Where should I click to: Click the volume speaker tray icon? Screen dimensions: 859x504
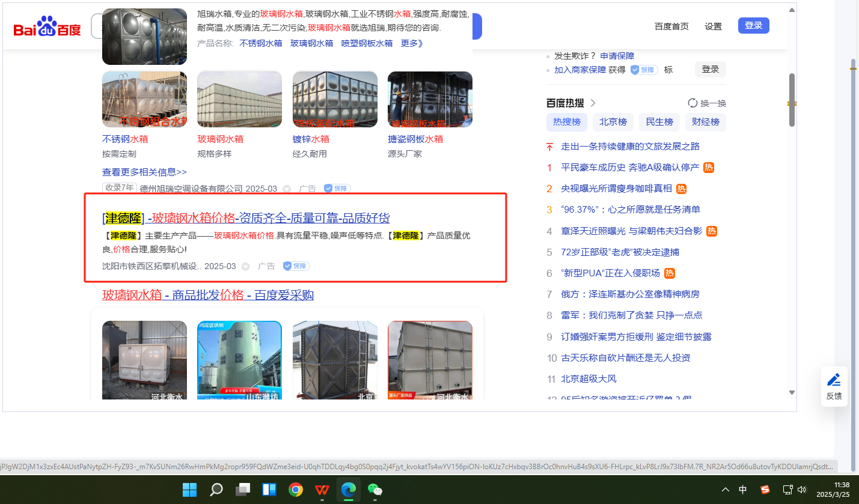801,490
